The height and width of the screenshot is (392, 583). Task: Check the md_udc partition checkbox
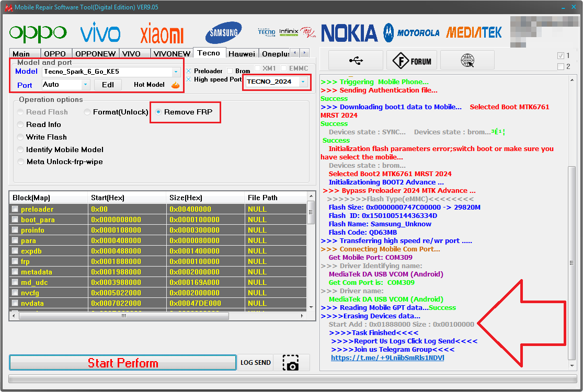click(x=15, y=282)
